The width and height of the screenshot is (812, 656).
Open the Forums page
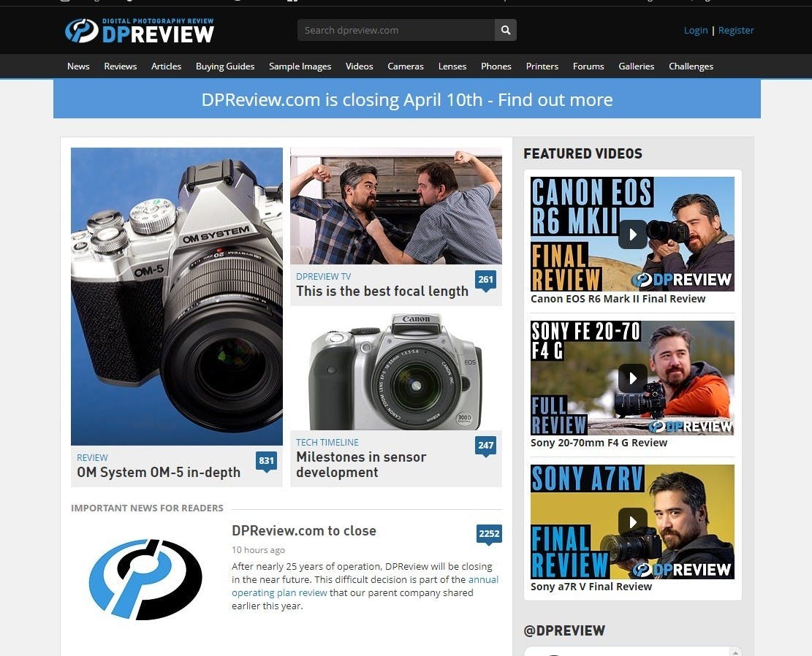(x=588, y=66)
